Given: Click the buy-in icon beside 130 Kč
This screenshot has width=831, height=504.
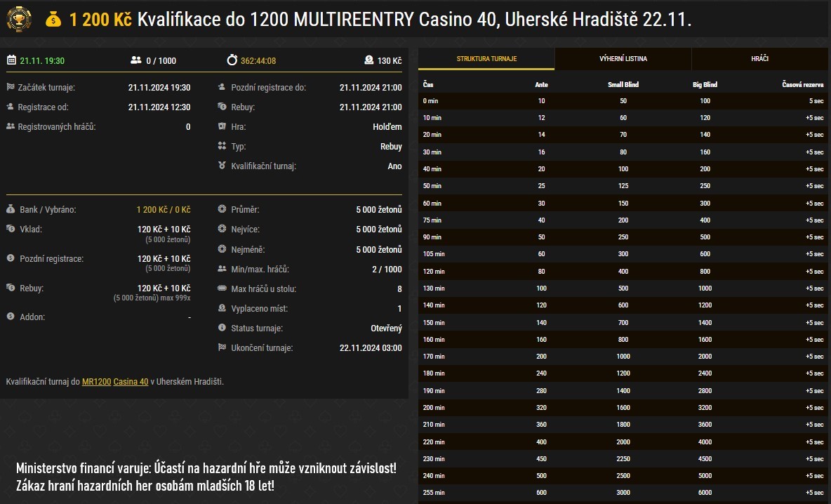Looking at the screenshot, I should pos(369,60).
